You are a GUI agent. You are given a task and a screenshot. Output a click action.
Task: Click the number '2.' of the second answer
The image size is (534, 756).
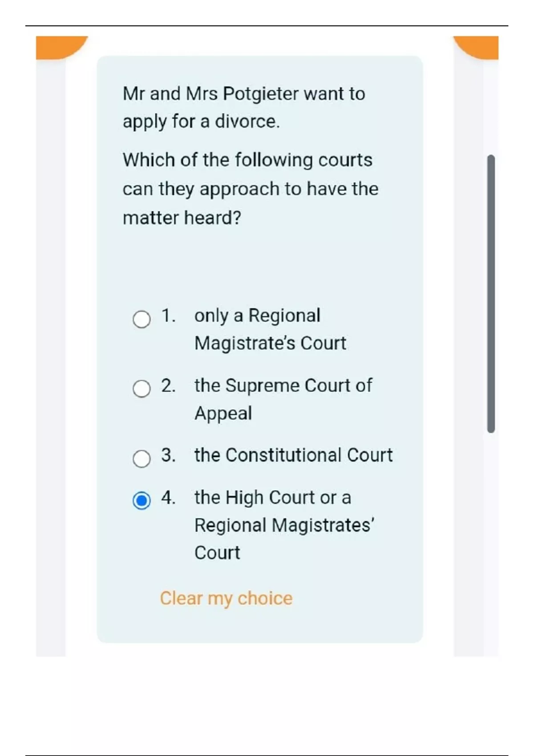click(x=169, y=386)
